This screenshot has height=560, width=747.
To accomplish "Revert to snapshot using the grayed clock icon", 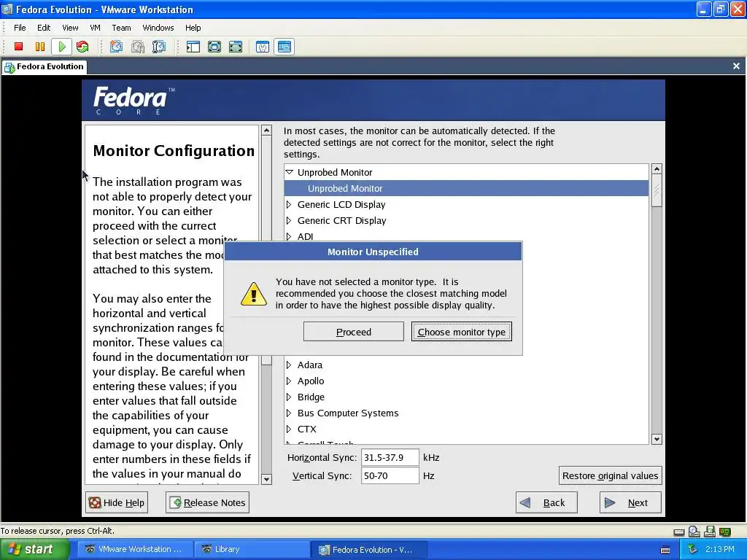I will point(138,47).
